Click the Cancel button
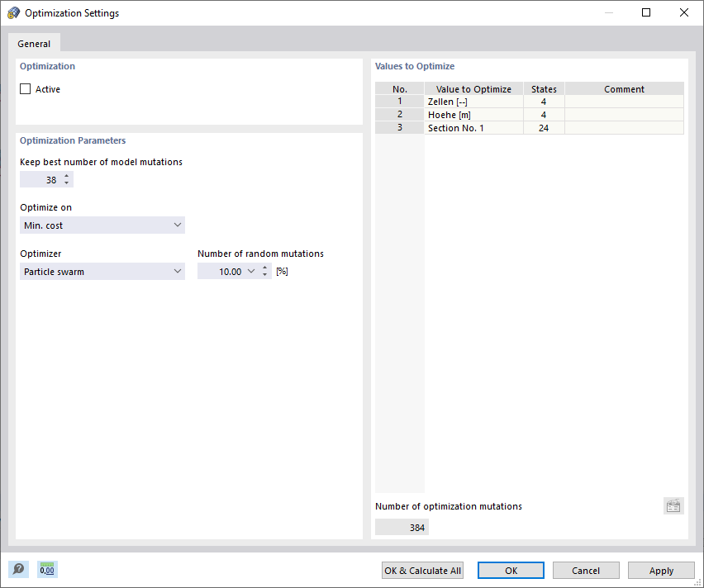Screen dimensions: 704x588 point(586,570)
